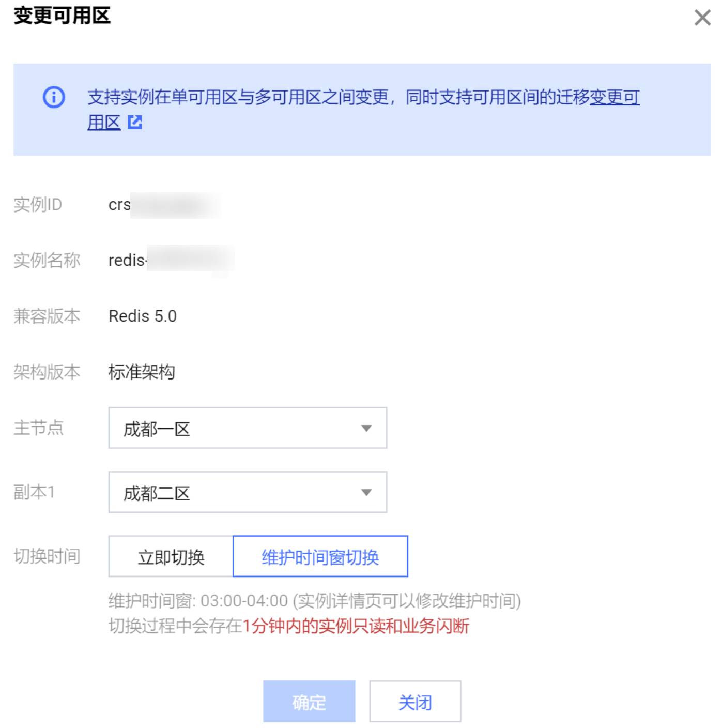Click the external link icon in the banner
722x728 pixels.
pyautogui.click(x=135, y=123)
